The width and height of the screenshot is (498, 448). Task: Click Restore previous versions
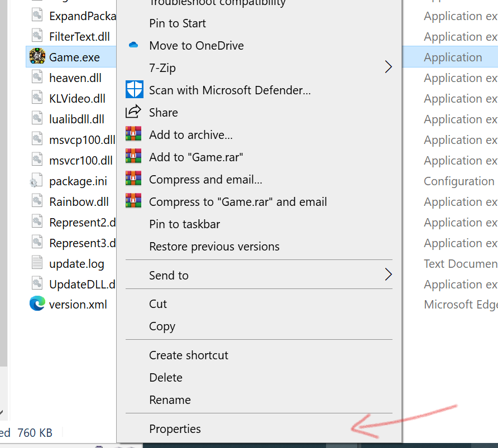point(214,247)
